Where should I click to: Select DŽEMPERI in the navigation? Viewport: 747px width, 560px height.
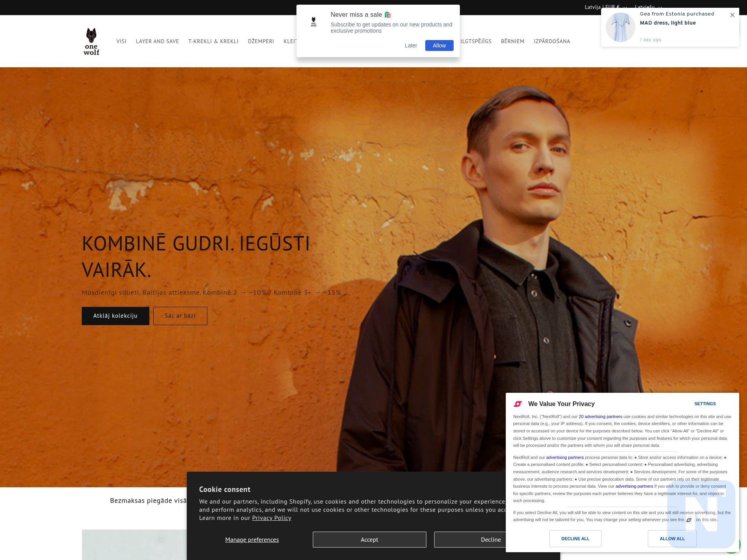point(261,41)
